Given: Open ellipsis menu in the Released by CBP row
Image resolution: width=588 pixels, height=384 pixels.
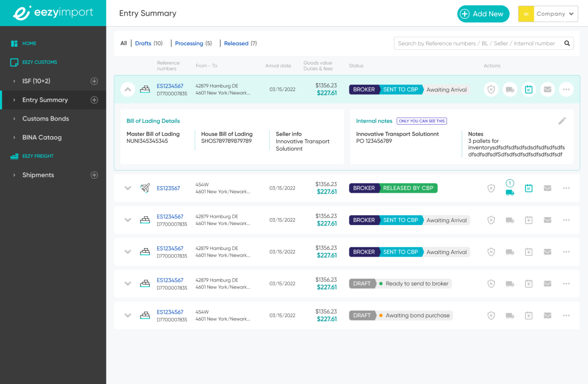Looking at the screenshot, I should click(566, 188).
